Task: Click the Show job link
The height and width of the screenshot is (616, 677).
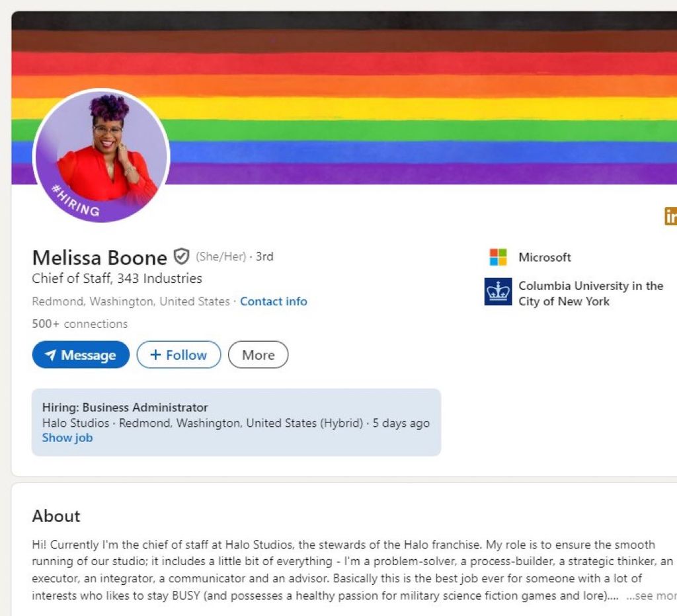Action: [x=67, y=438]
